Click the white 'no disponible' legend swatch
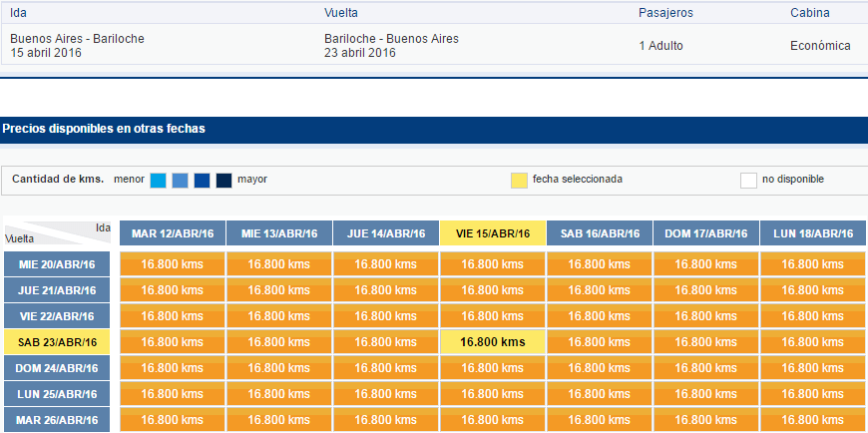This screenshot has height=433, width=868. (748, 181)
